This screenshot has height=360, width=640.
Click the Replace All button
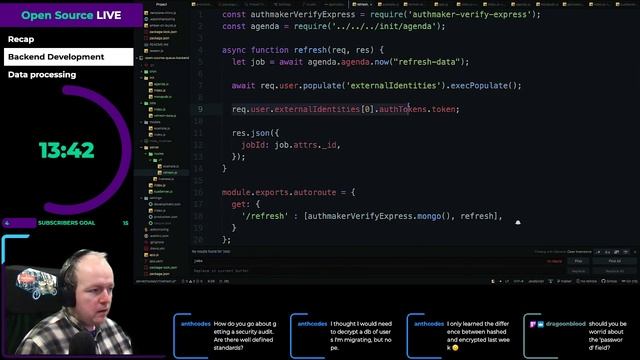coord(614,271)
